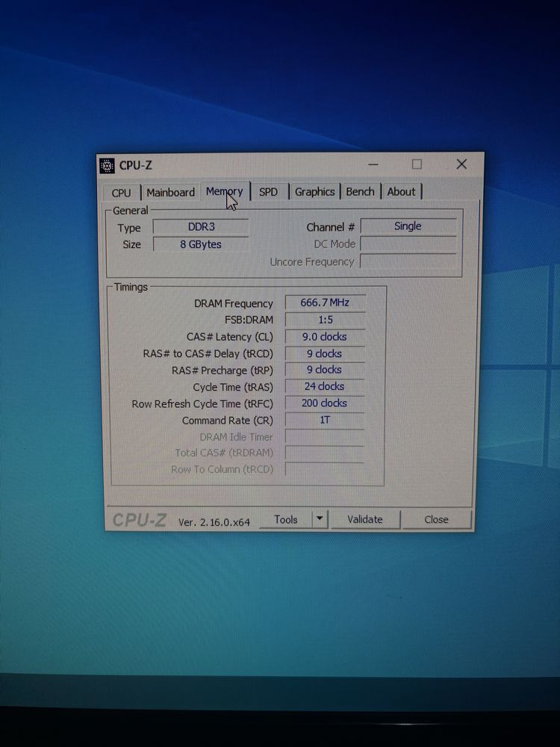Switch to the SPD tab

pyautogui.click(x=268, y=192)
